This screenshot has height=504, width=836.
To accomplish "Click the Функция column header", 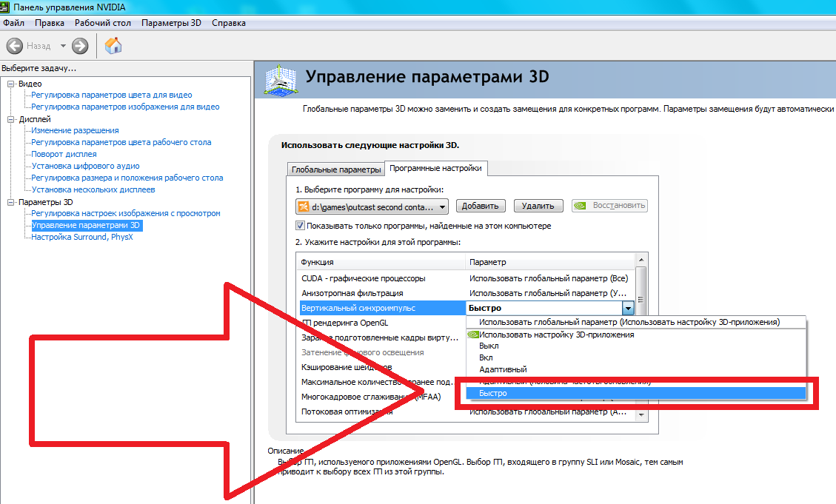I will point(381,262).
